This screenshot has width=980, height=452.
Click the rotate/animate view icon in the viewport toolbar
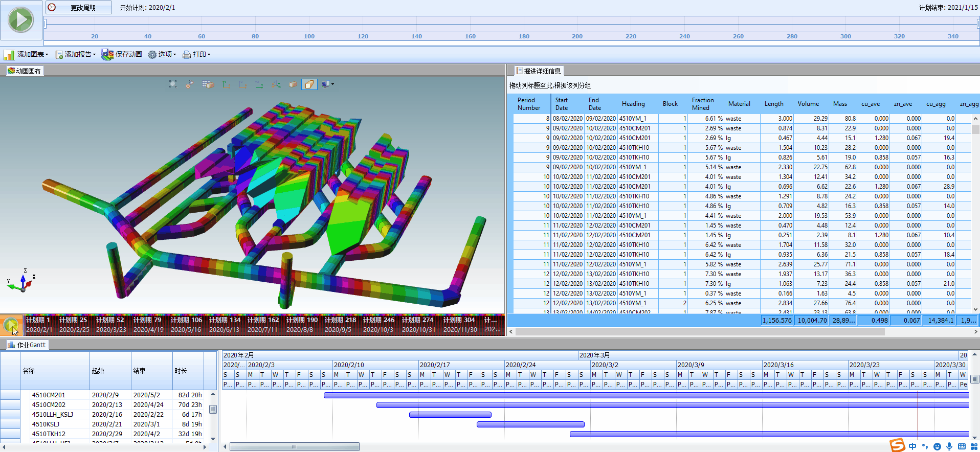[x=190, y=84]
